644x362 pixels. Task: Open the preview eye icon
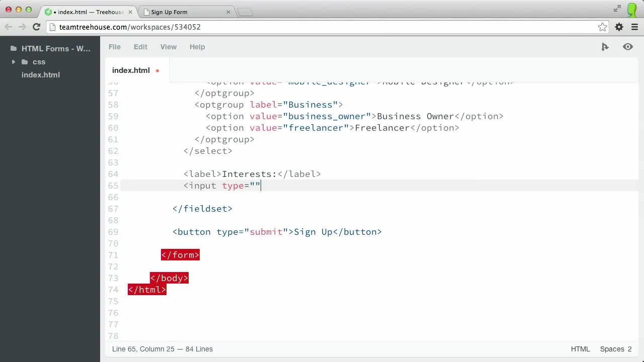tap(627, 47)
